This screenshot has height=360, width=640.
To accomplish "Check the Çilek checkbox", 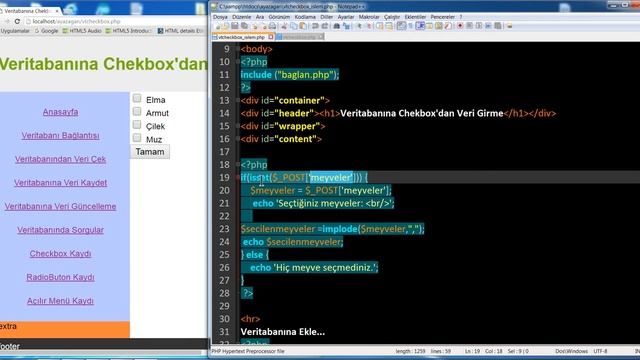I will point(137,124).
